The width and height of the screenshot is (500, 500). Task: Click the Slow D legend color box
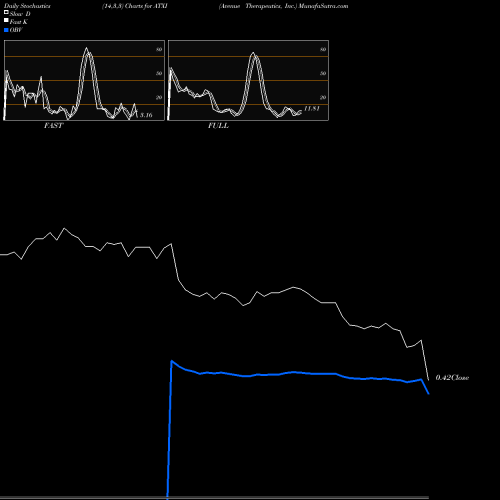[6, 13]
